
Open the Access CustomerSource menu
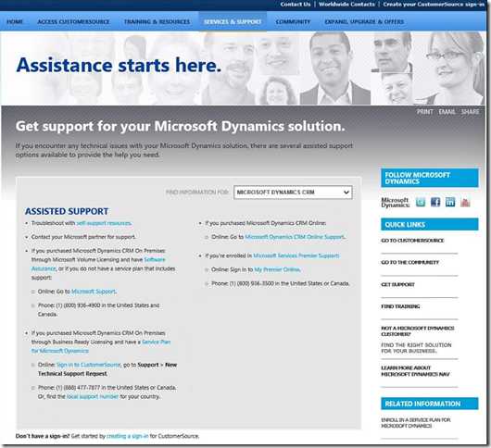[x=73, y=21]
